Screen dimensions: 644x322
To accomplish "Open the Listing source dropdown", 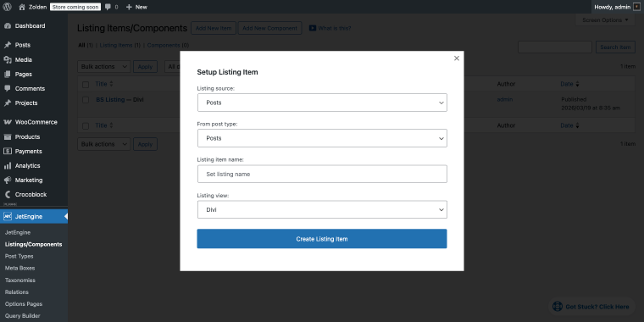I will click(x=322, y=103).
